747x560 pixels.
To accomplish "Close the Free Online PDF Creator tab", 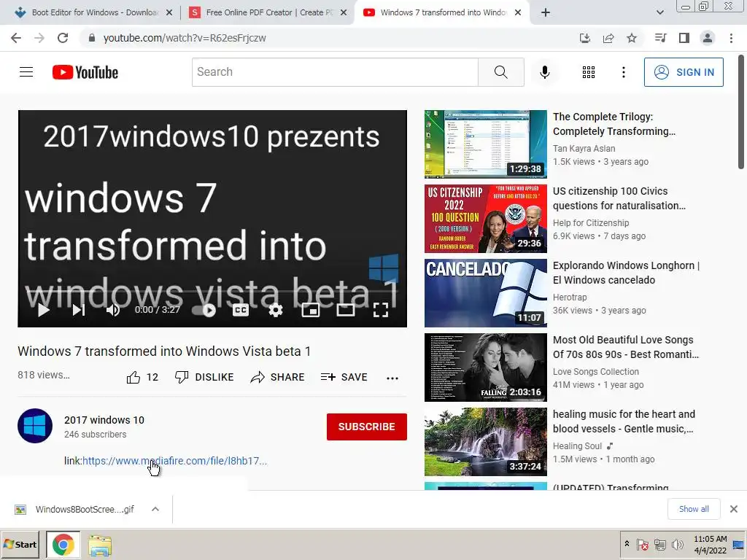I will (343, 13).
